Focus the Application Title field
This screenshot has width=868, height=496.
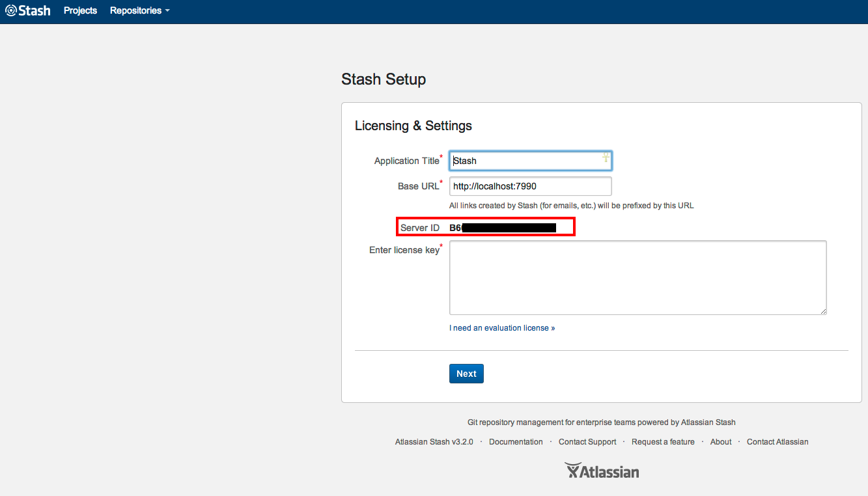tap(530, 161)
